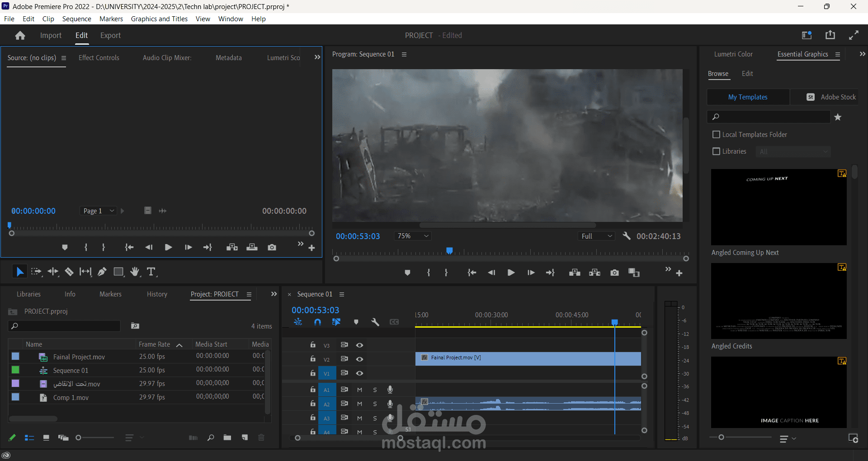
Task: Click the favorites star in Essential Graphics
Action: click(838, 117)
